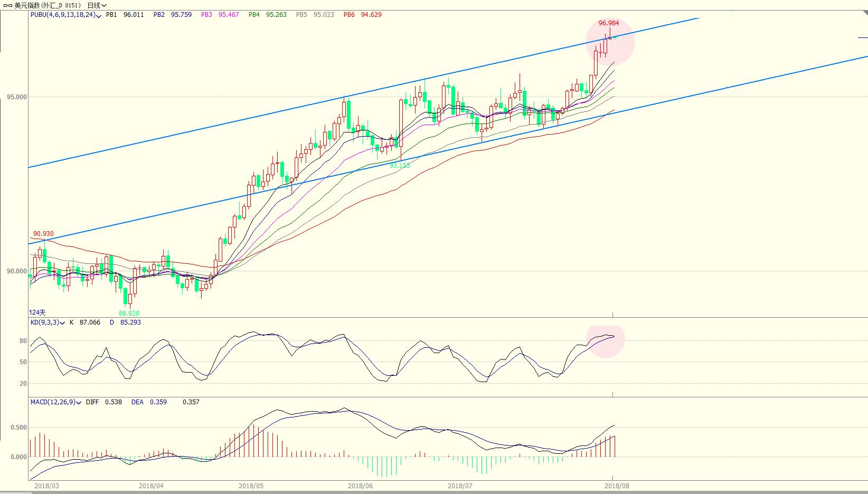Click the red PB6 label
This screenshot has height=494, width=868.
(x=349, y=15)
